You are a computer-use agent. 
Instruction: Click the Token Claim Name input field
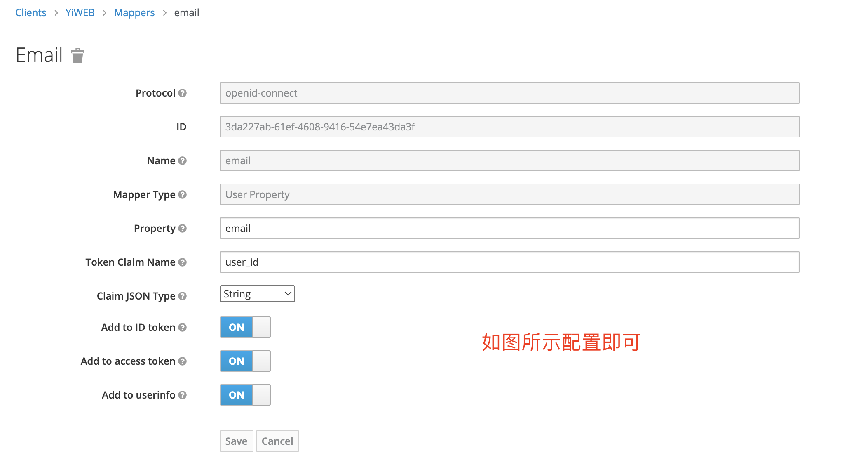click(x=509, y=262)
